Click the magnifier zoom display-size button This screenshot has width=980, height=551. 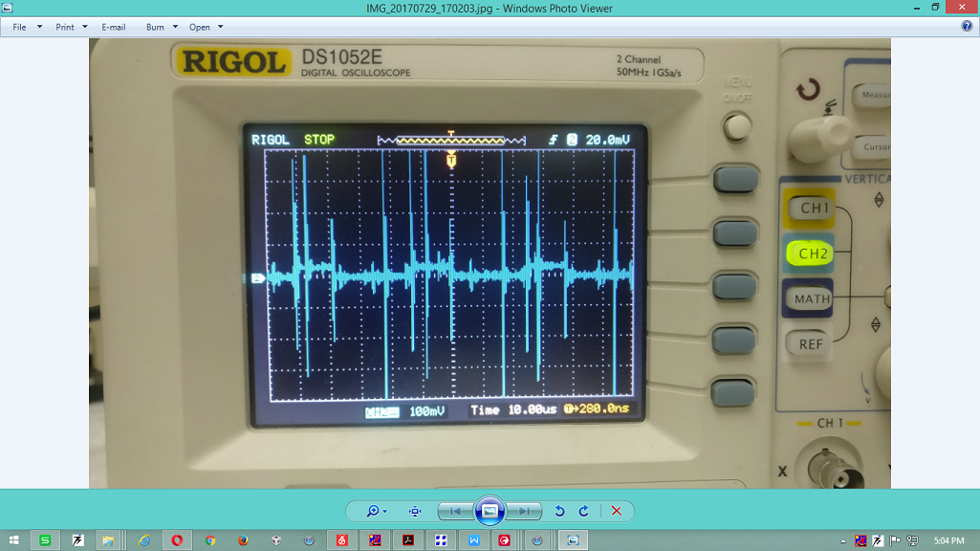(377, 511)
